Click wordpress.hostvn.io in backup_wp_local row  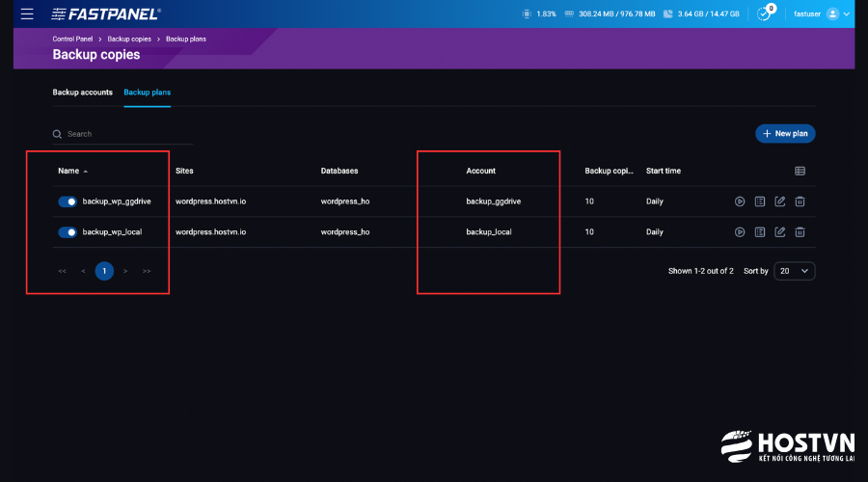211,232
